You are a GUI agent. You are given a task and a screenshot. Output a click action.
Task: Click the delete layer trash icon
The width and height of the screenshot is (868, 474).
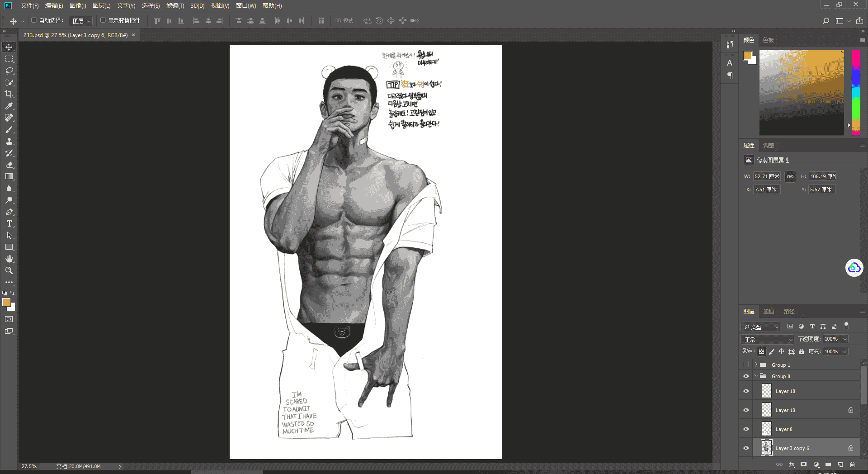pyautogui.click(x=852, y=465)
